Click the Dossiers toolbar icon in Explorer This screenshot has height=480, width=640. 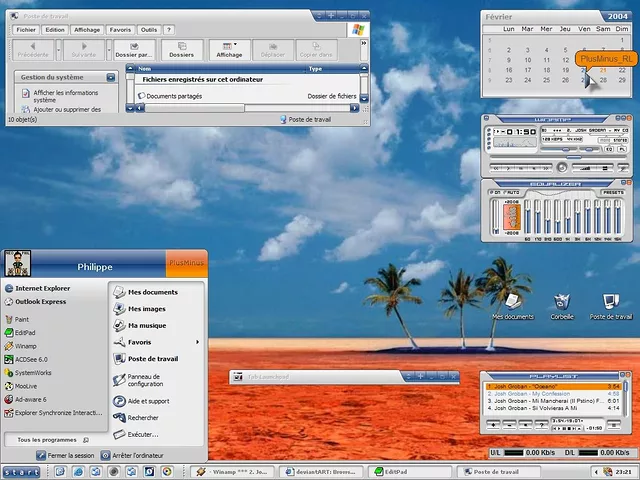pyautogui.click(x=184, y=50)
